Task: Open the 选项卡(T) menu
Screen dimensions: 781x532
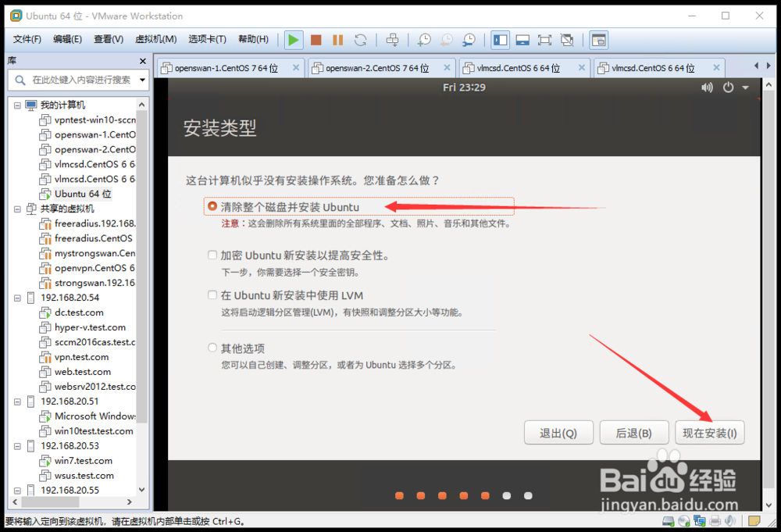Action: [x=207, y=39]
